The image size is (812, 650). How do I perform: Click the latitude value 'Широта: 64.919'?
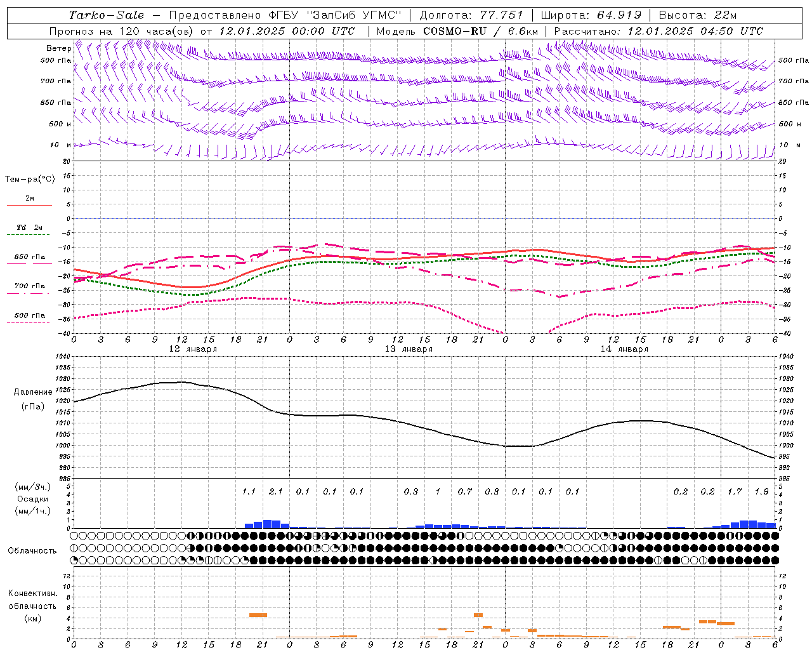coord(591,15)
